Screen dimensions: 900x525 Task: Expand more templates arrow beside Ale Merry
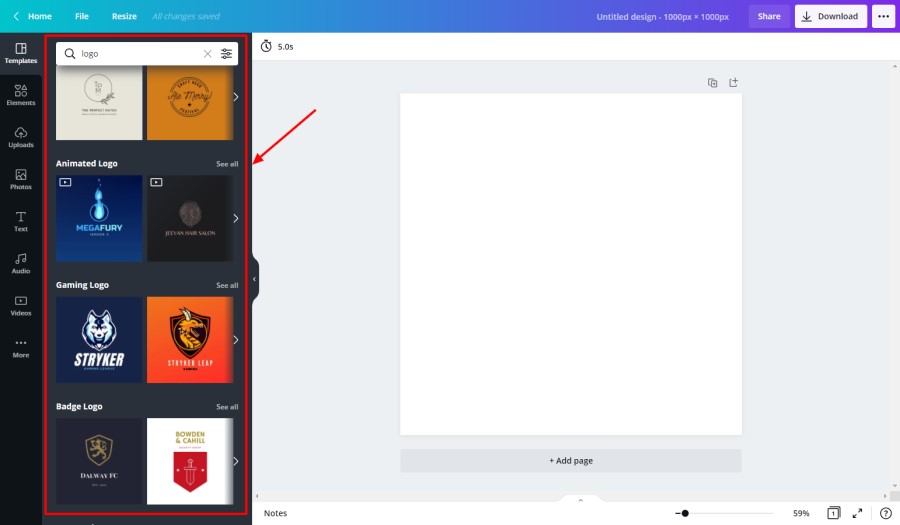235,96
